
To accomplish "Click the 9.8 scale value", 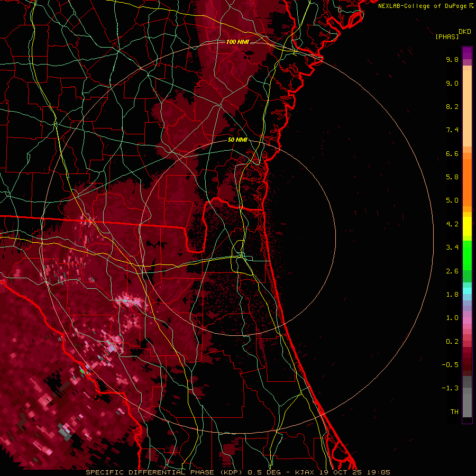I will [452, 59].
